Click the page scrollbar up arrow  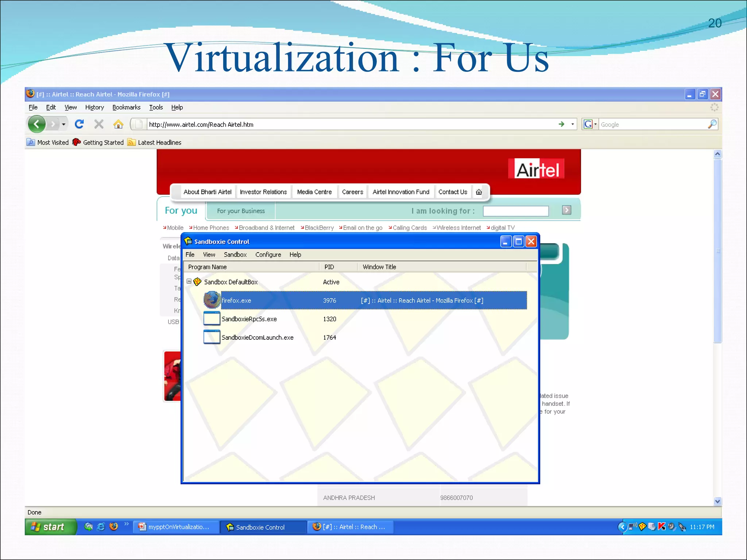tap(717, 154)
